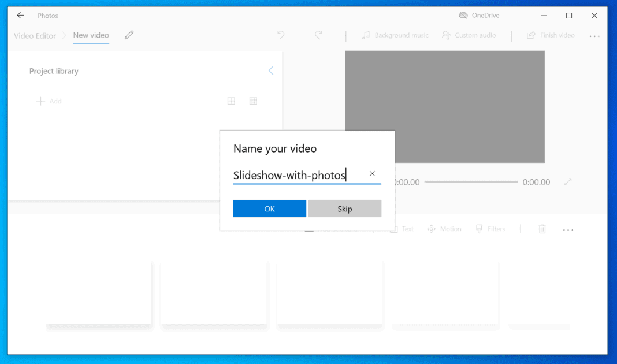Open Custom audio options
Viewport: 617px width, 364px height.
(469, 35)
